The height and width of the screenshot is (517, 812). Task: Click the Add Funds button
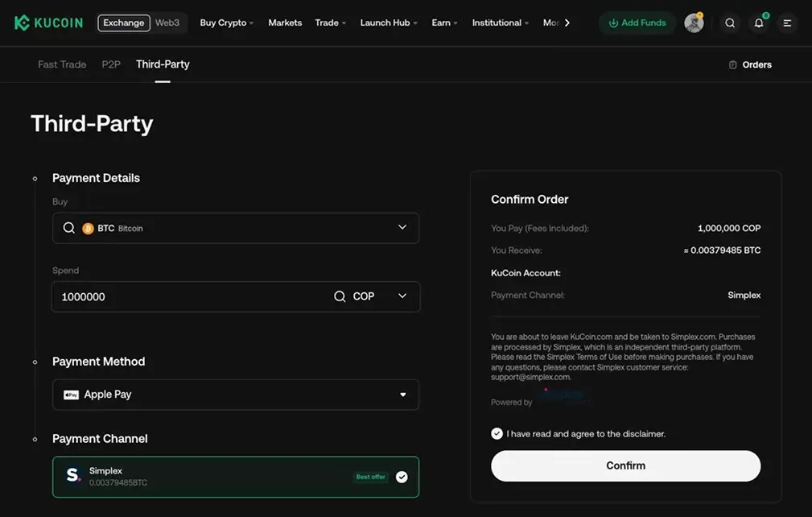click(637, 23)
